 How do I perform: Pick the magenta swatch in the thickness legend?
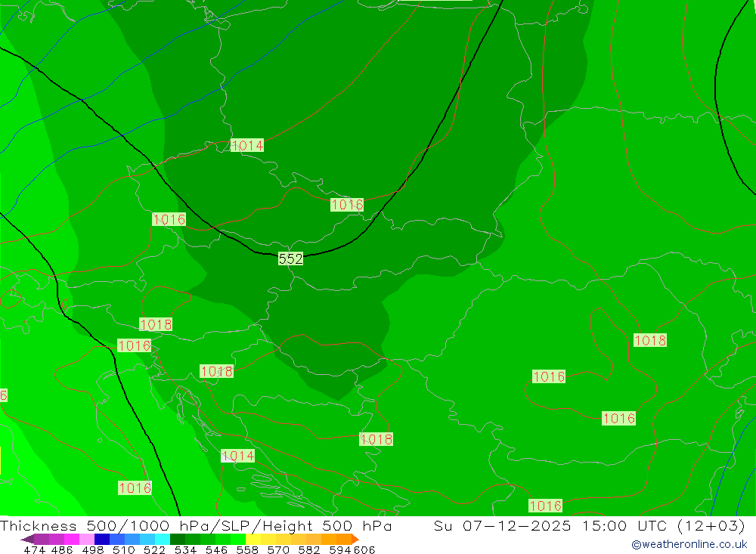click(71, 539)
